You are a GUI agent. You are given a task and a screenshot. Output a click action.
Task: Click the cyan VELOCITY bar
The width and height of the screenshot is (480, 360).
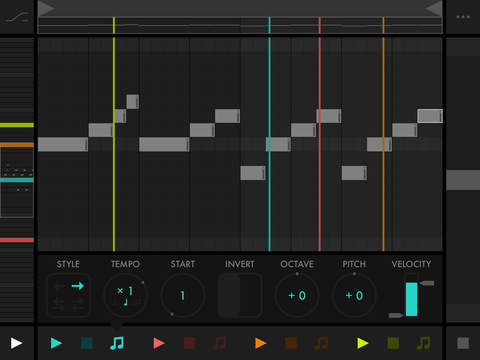(x=411, y=299)
